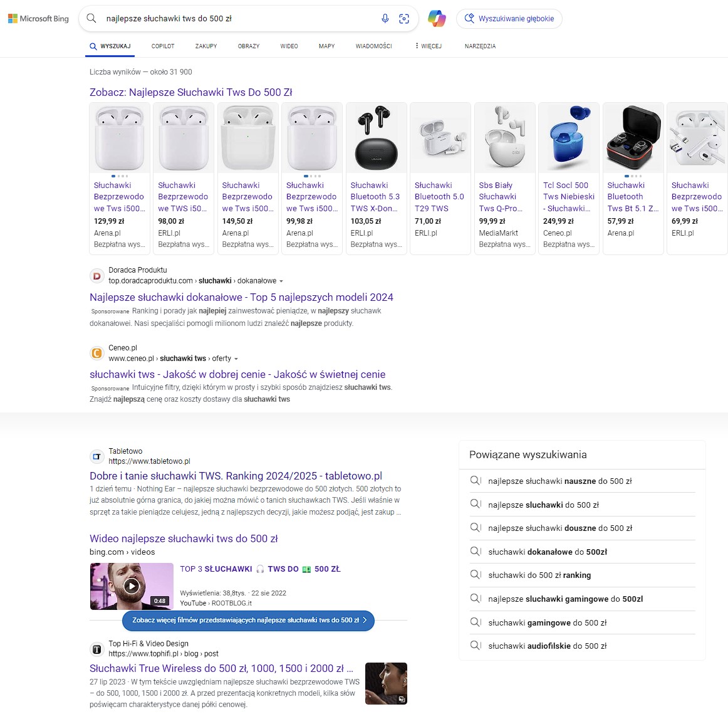The height and width of the screenshot is (719, 728).
Task: Click the Wyszukiwanie głębokie button
Action: (509, 19)
